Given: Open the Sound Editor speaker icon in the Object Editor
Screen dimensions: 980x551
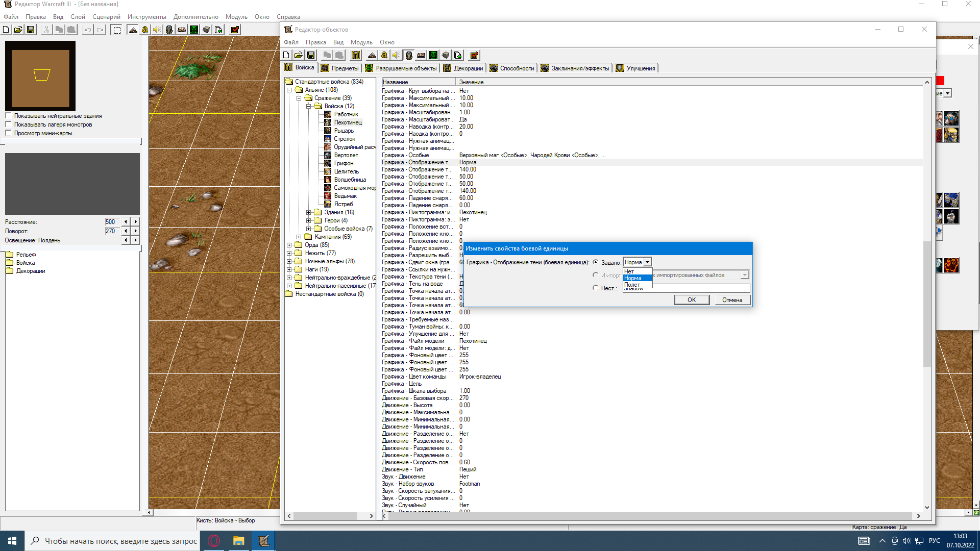Looking at the screenshot, I should click(x=397, y=55).
